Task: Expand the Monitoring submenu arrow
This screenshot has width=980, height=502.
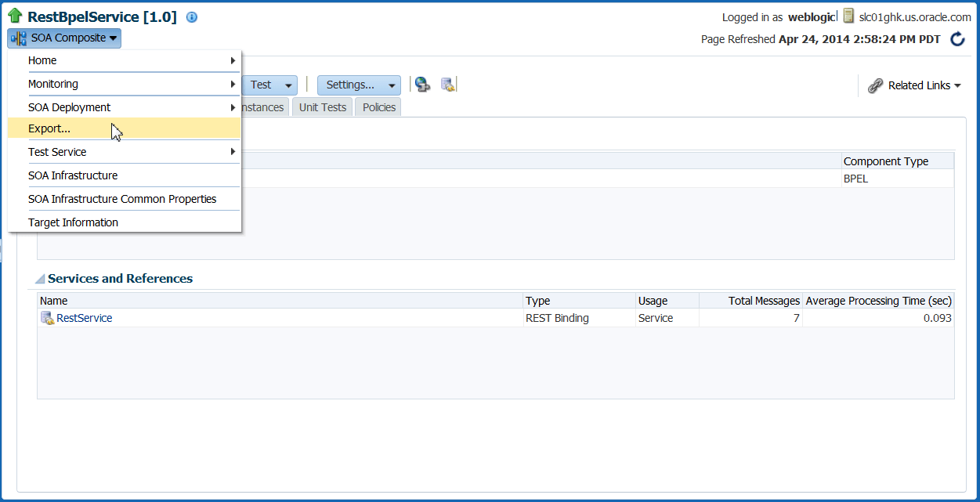Action: tap(233, 84)
